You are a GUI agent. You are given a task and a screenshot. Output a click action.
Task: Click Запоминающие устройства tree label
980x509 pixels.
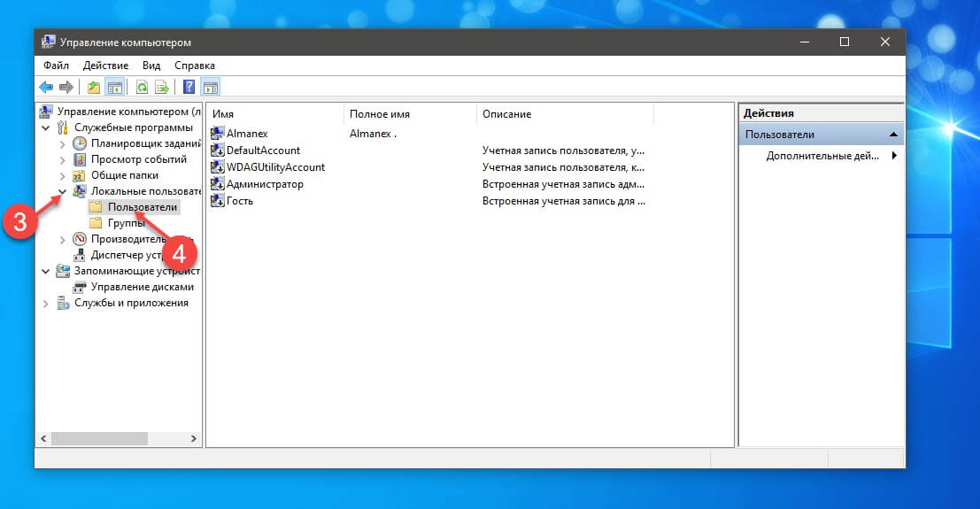pos(137,271)
